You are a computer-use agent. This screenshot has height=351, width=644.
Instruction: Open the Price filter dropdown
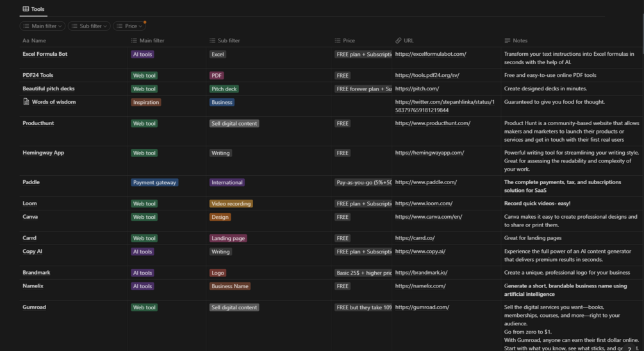pos(129,26)
